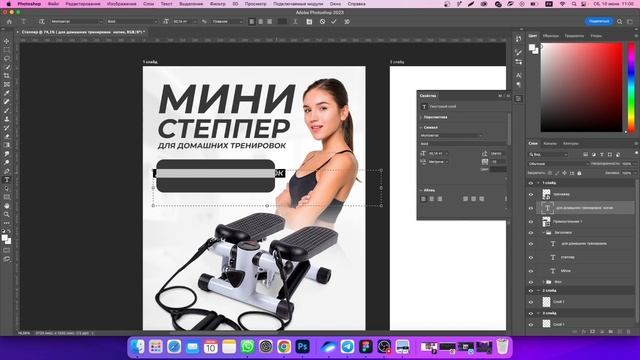Select the Hand tool
The image size is (640, 360).
7,206
